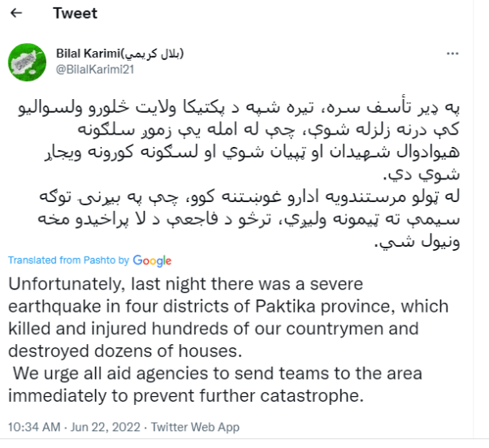489x448 pixels.
Task: Open the 10:34 AM timestamp link
Action: coord(34,427)
